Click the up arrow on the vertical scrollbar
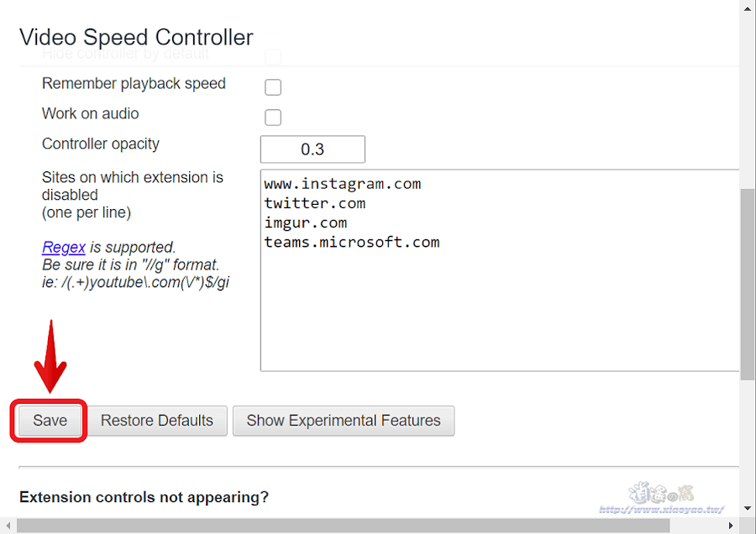 [748, 8]
